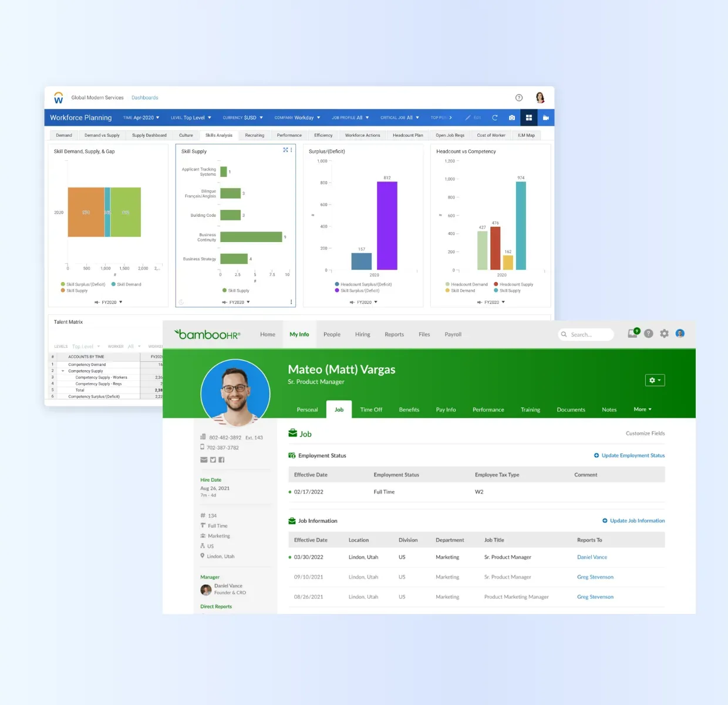This screenshot has height=705, width=728.
Task: Open Headcount Plan tab
Action: [x=408, y=135]
